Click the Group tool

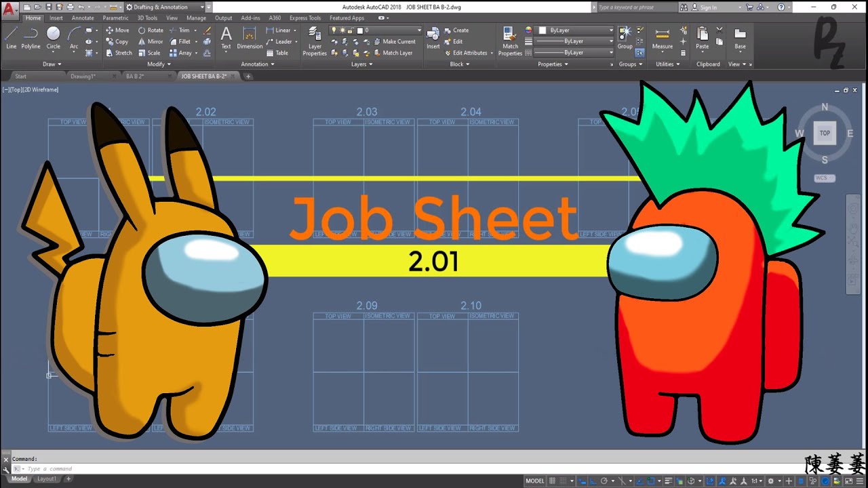coord(625,38)
